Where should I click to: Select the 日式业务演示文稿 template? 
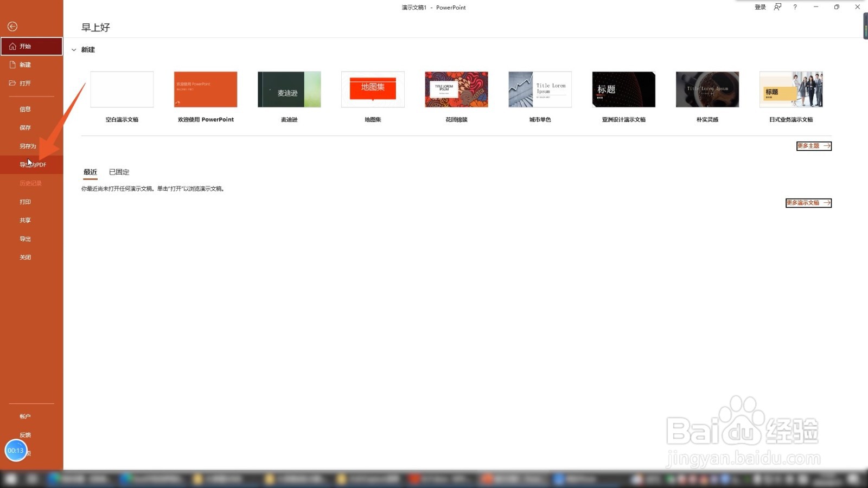pos(791,89)
